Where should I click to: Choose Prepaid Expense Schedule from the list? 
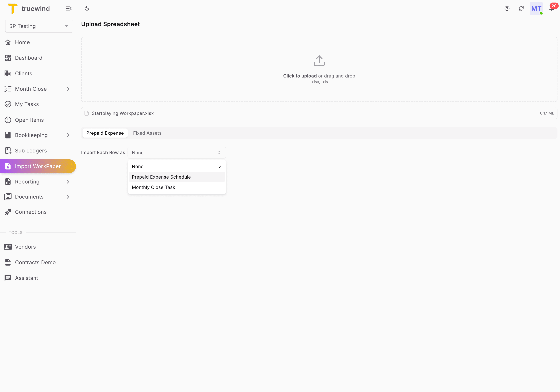(x=161, y=177)
